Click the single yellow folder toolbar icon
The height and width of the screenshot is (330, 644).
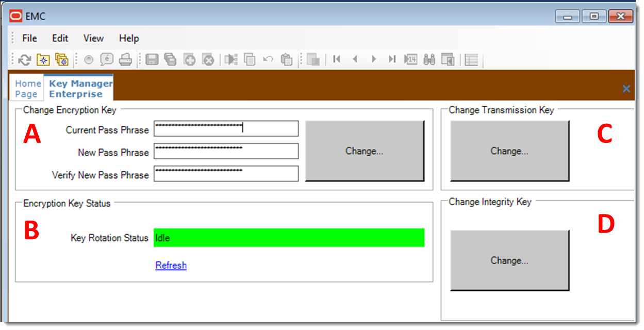point(43,60)
